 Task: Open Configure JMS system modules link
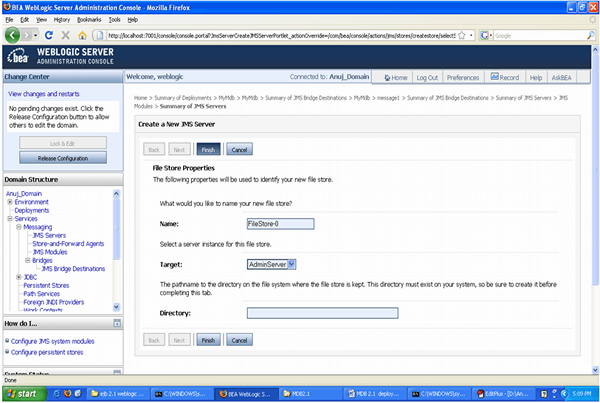pos(52,342)
